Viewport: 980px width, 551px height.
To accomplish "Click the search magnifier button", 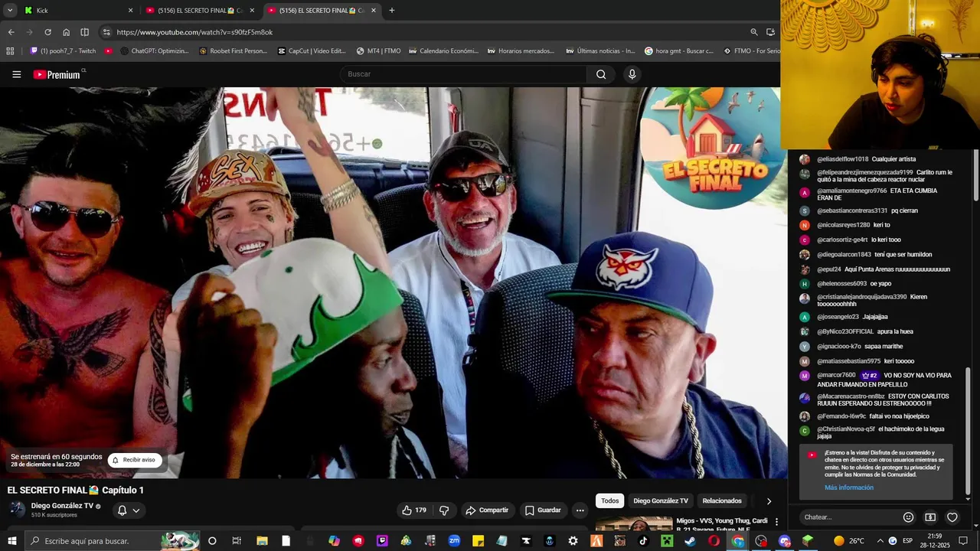I will click(x=601, y=74).
